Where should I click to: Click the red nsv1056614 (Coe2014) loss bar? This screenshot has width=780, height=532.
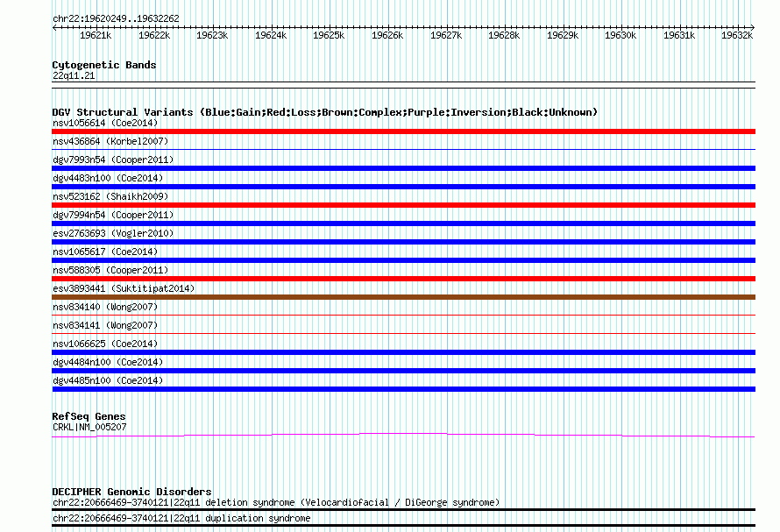[403, 131]
